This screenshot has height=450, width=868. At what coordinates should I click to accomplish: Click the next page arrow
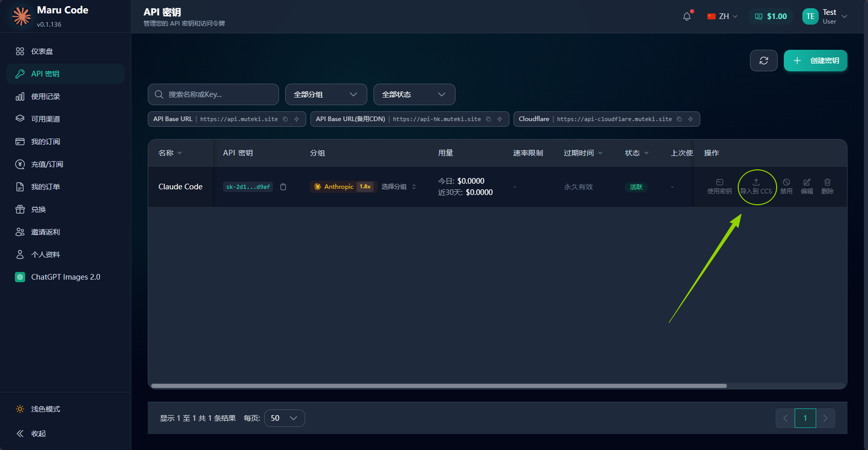click(825, 418)
